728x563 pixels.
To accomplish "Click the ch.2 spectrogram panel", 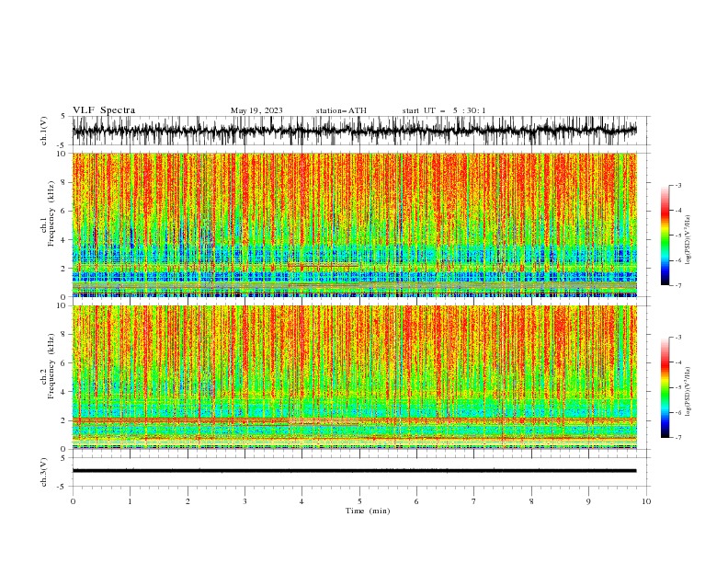I will coord(354,377).
